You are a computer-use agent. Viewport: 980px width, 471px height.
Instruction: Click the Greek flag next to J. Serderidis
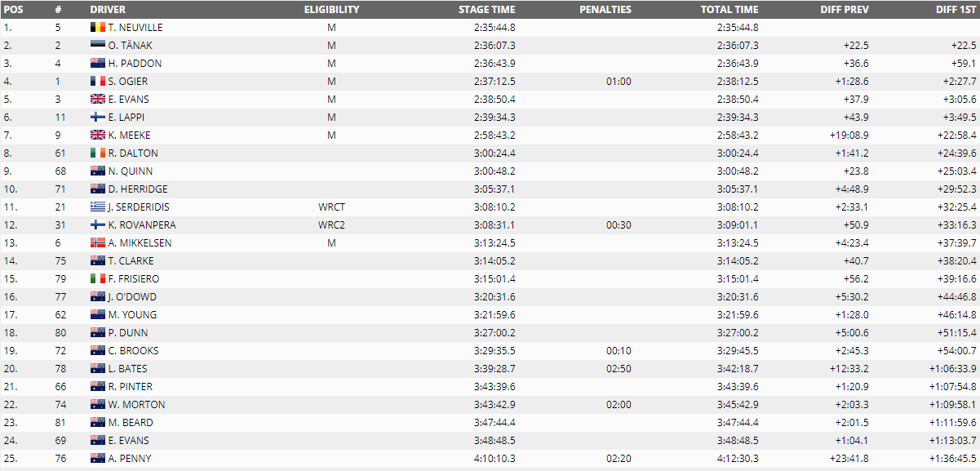(97, 207)
